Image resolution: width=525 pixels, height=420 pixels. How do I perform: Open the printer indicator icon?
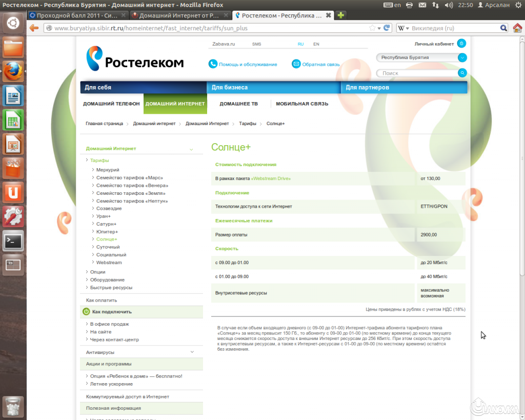(x=409, y=5)
